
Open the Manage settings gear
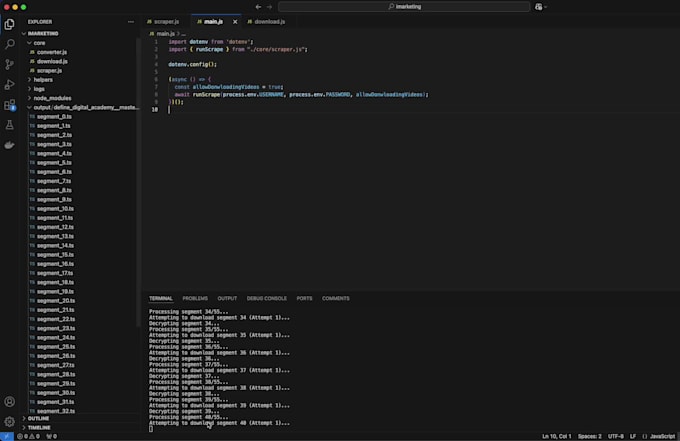pyautogui.click(x=10, y=421)
